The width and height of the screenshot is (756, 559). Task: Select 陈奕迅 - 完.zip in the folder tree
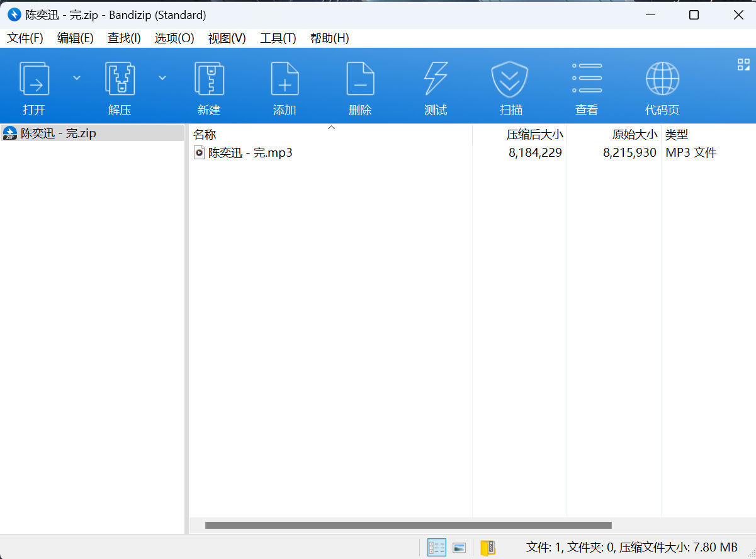pyautogui.click(x=92, y=133)
